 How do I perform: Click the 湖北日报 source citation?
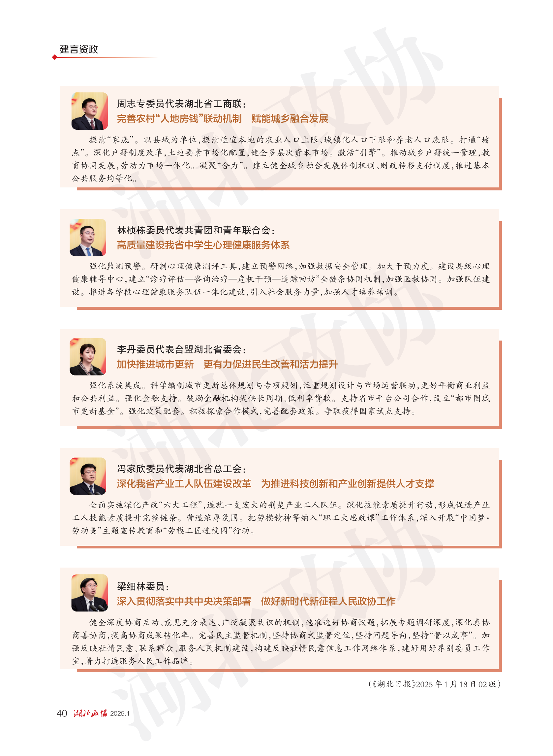435,684
